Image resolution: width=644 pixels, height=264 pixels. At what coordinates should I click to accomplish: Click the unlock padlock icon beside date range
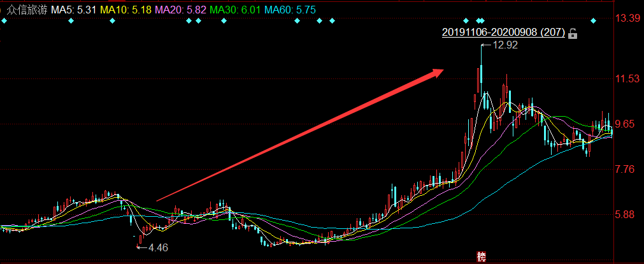(x=573, y=34)
